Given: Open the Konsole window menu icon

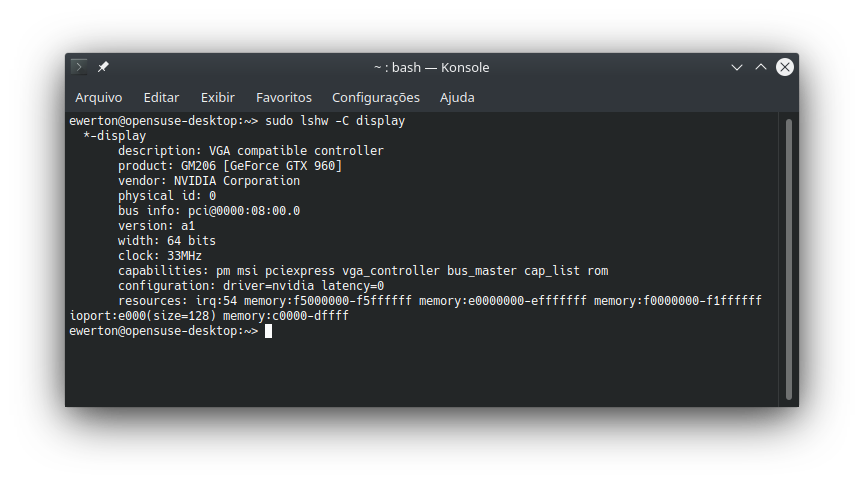Looking at the screenshot, I should coord(79,67).
